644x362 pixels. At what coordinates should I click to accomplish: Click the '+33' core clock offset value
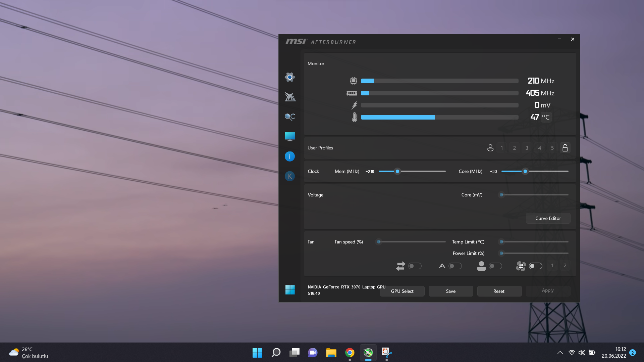click(x=493, y=172)
